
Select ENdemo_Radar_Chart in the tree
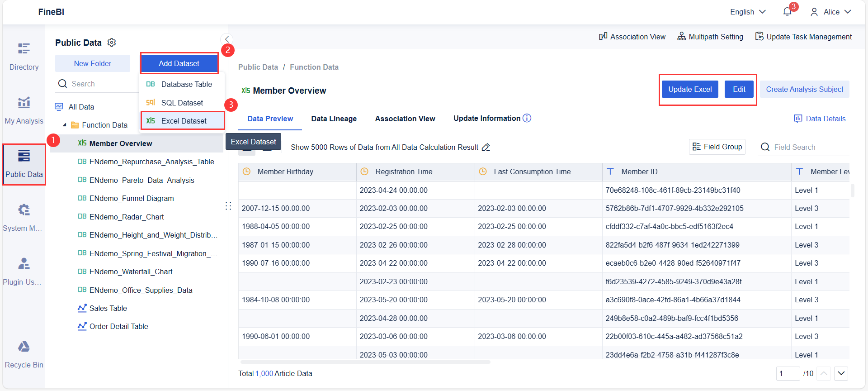[127, 217]
